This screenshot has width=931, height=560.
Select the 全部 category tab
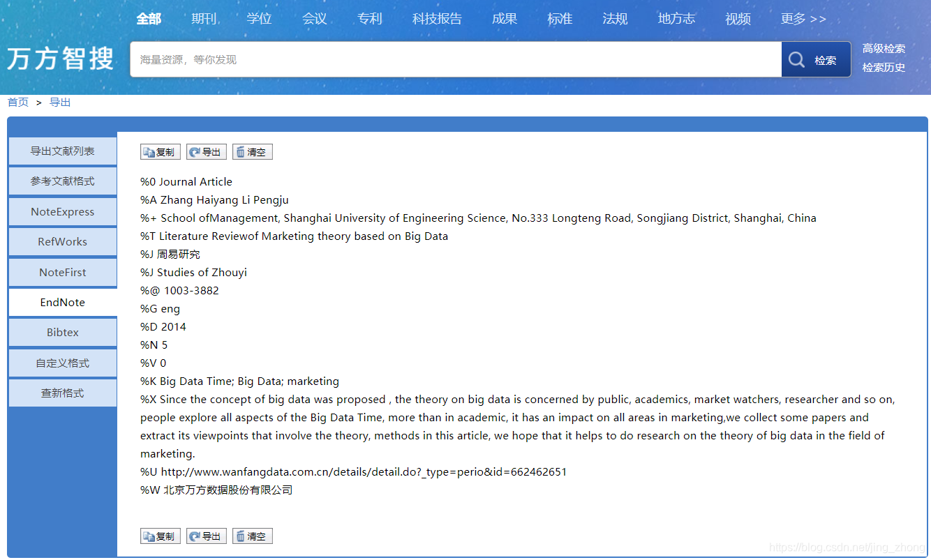pyautogui.click(x=149, y=19)
